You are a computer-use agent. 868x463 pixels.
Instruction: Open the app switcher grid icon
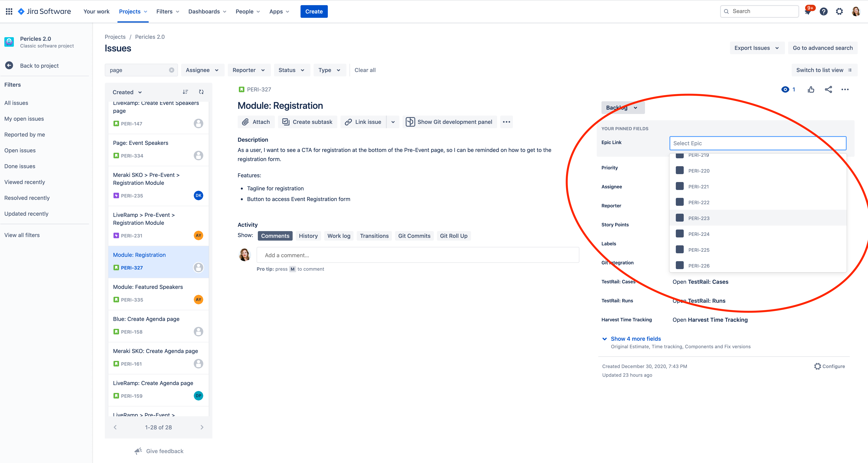(9, 11)
